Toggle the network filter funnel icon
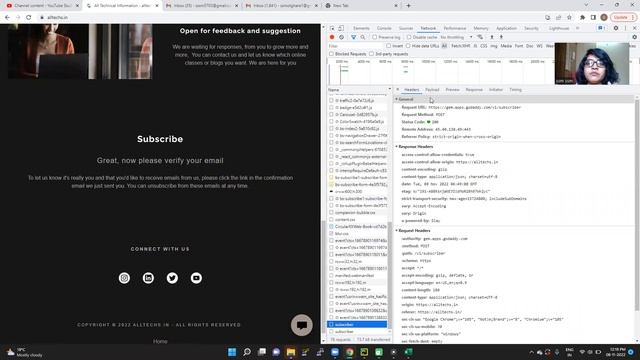 tap(353, 37)
